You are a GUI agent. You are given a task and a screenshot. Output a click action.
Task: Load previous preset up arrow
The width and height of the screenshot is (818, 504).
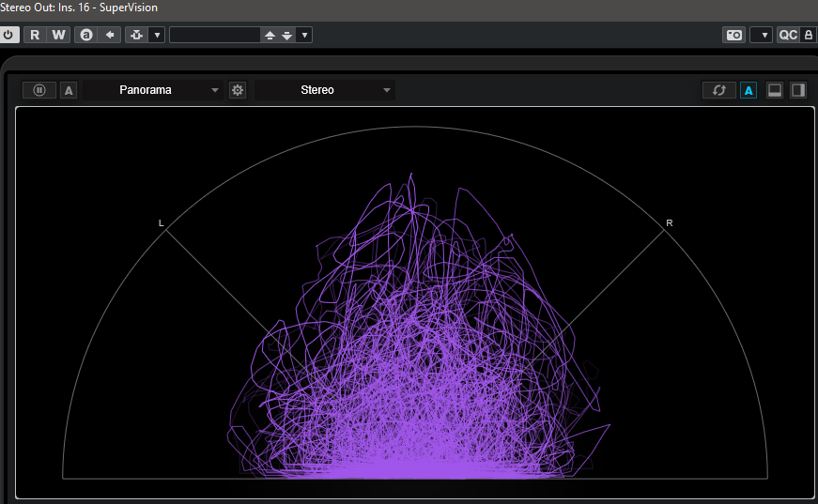click(270, 35)
